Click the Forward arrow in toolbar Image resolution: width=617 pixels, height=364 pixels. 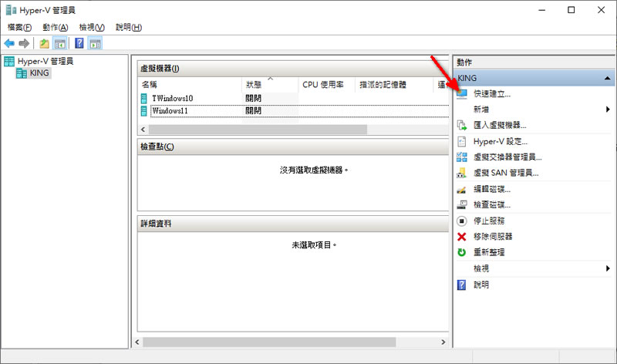point(24,43)
